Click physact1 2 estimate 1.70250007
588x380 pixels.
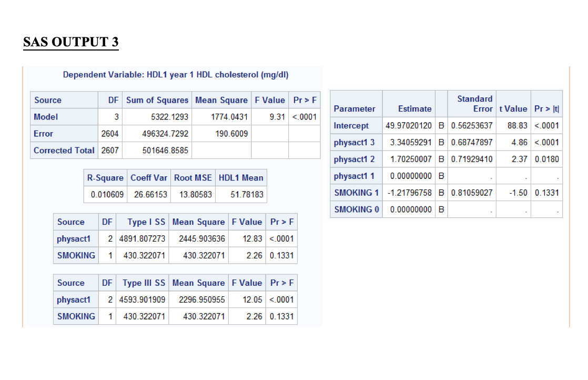pyautogui.click(x=411, y=159)
